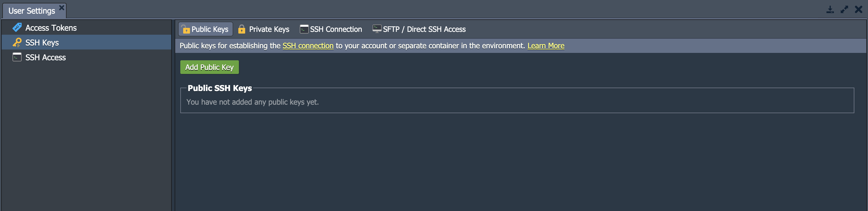Click 'You have not added any public keys yet.'
This screenshot has height=211, width=868.
(x=252, y=102)
